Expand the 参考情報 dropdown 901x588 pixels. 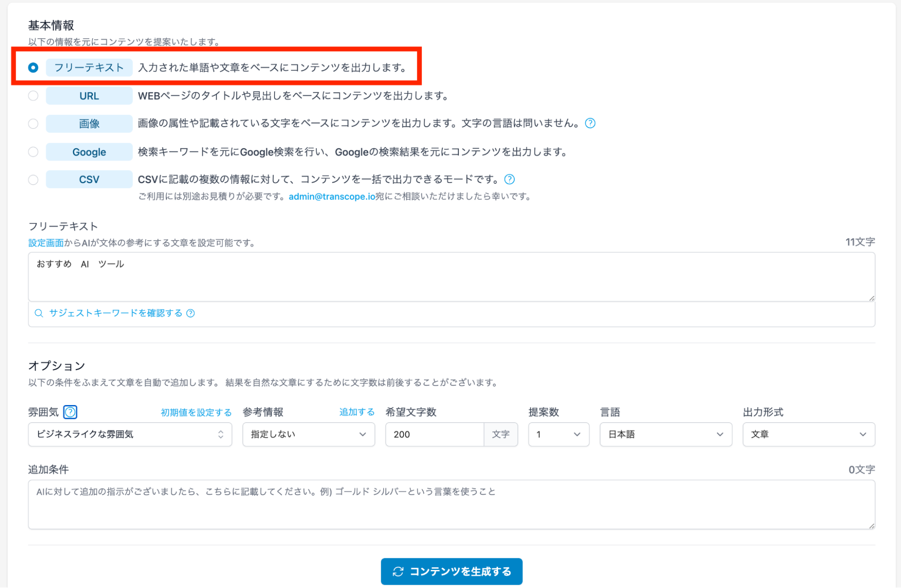click(308, 434)
